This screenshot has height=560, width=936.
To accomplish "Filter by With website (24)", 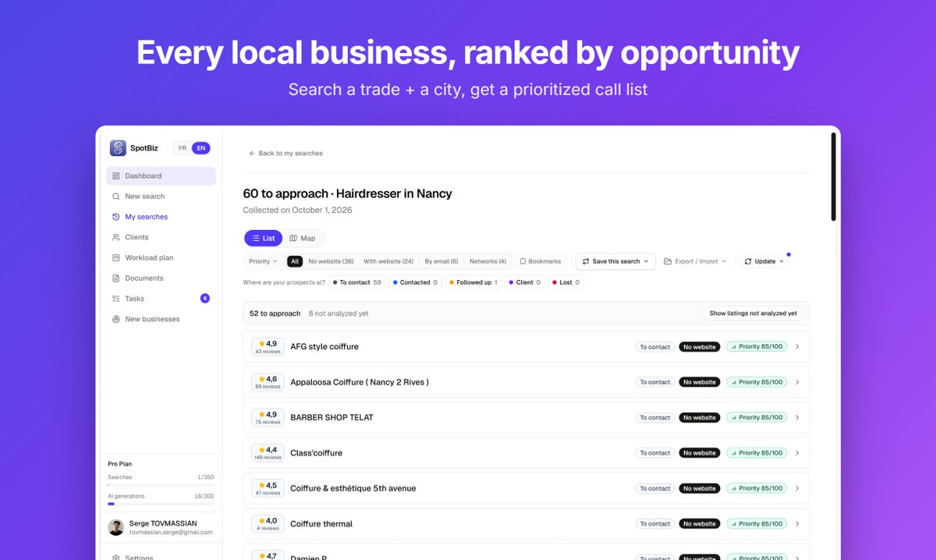I will (388, 261).
